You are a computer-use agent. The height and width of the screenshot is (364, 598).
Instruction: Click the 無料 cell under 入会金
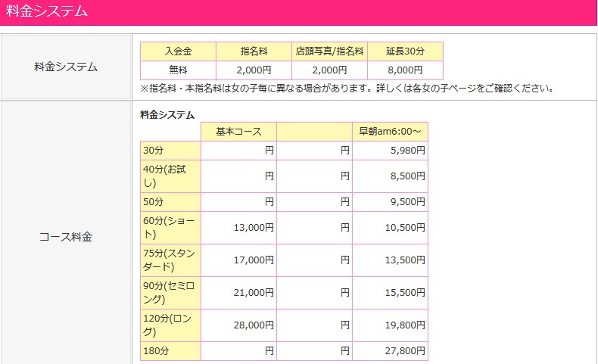(x=178, y=70)
